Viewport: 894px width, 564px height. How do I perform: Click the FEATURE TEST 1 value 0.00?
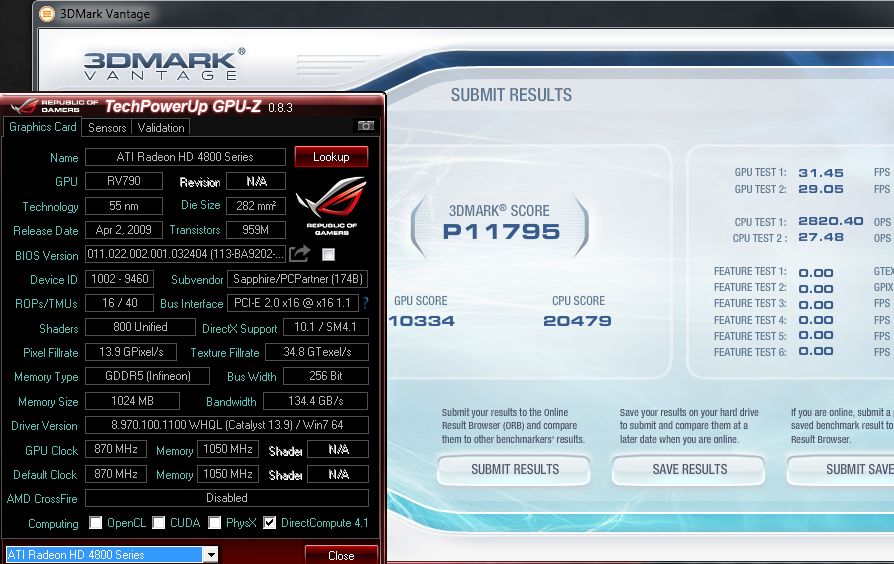tap(816, 273)
